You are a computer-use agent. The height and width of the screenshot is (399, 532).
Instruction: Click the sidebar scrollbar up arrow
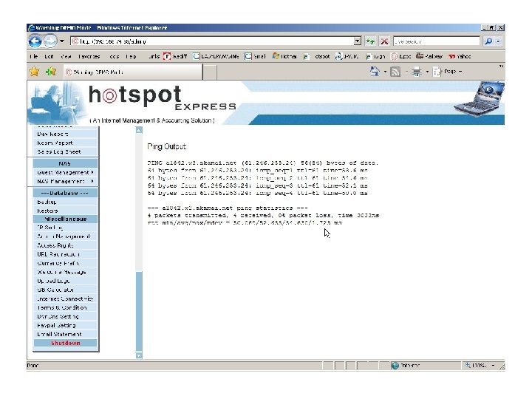[139, 130]
